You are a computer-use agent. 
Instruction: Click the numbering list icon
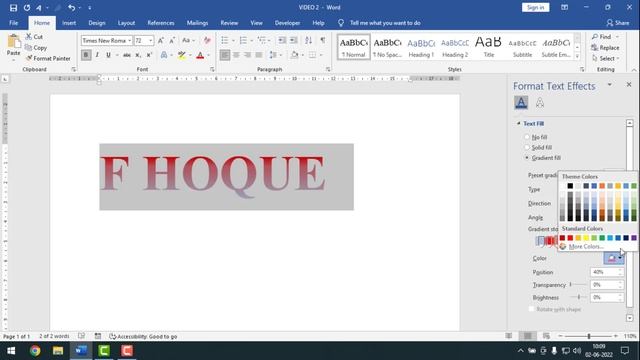[243, 40]
